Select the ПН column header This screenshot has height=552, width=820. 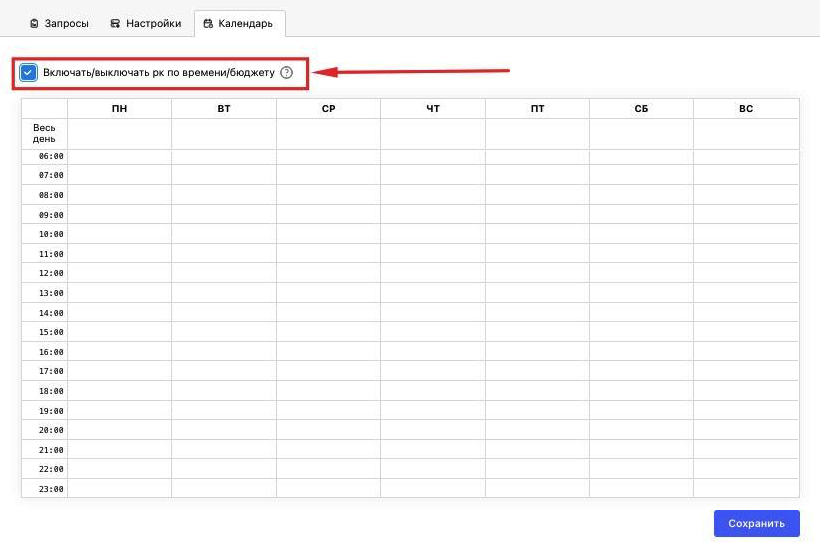(x=119, y=109)
